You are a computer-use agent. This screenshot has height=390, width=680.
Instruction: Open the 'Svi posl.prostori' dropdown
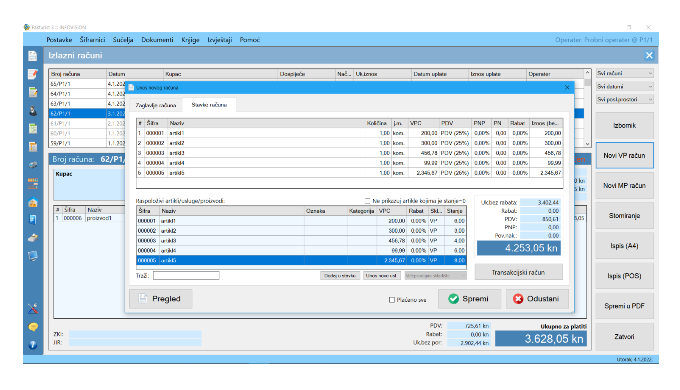click(x=624, y=99)
